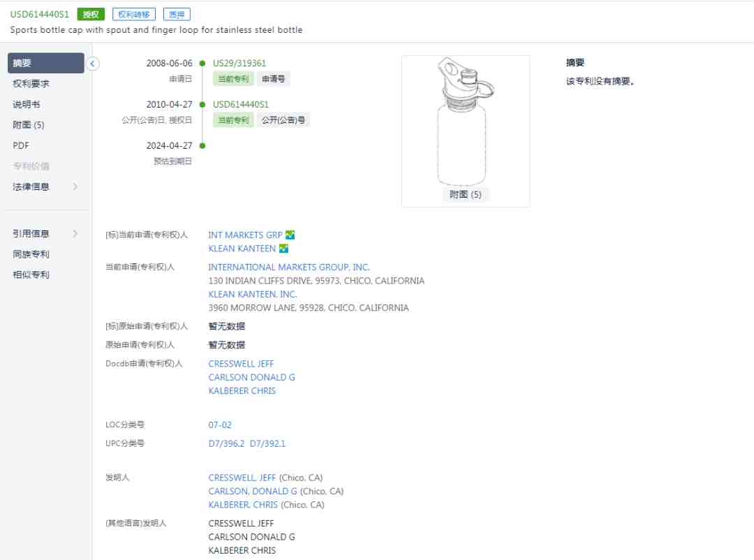Screen dimensions: 754x560
Task: Open INT MARKETS GRP assignee link
Action: [245, 235]
